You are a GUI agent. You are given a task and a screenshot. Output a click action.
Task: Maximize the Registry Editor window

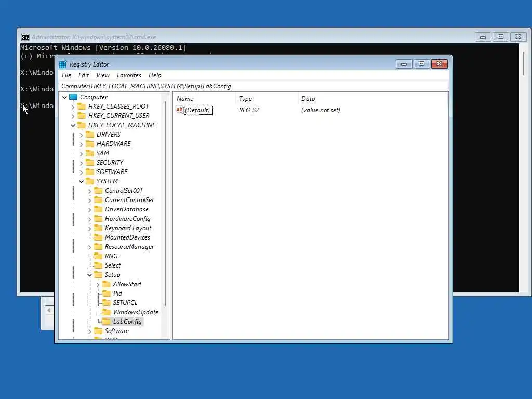click(421, 64)
